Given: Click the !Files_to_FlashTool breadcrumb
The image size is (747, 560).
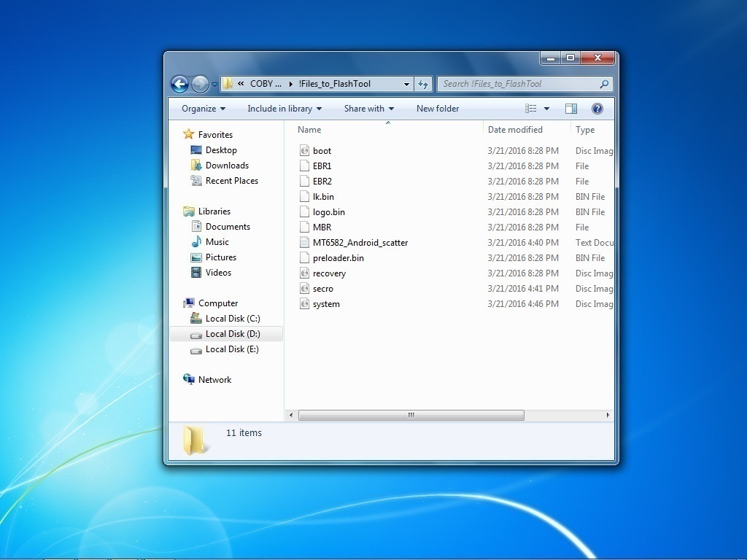Looking at the screenshot, I should pyautogui.click(x=334, y=84).
